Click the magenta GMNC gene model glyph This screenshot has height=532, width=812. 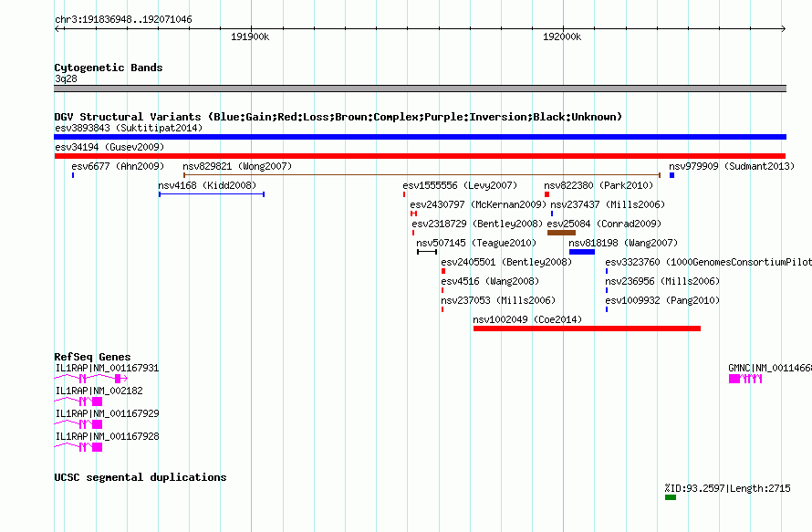coord(745,379)
